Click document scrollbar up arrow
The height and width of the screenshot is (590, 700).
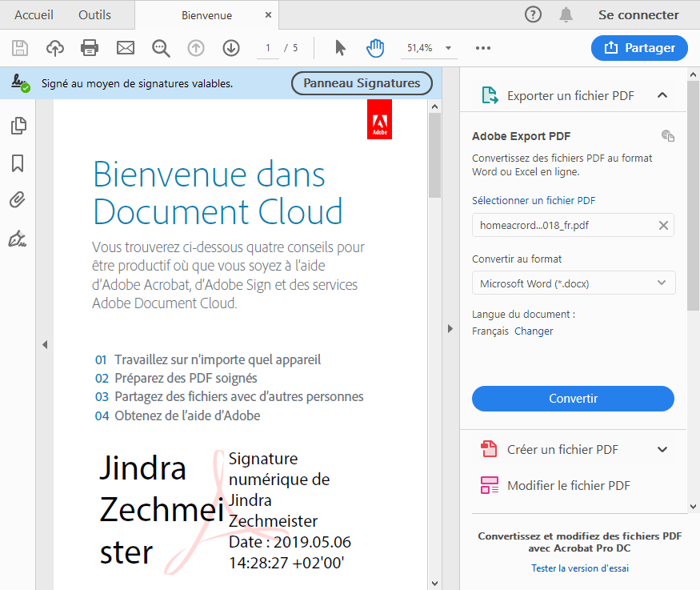435,106
